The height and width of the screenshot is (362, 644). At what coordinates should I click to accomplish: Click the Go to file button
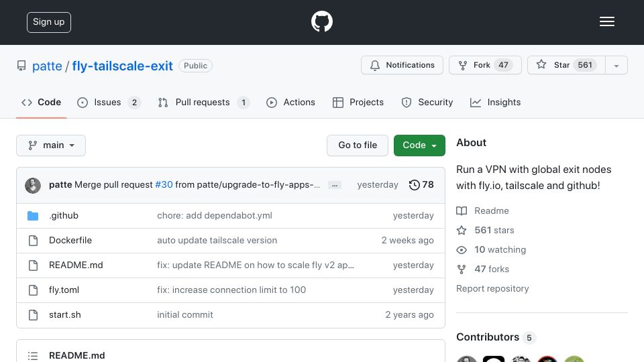coord(358,145)
